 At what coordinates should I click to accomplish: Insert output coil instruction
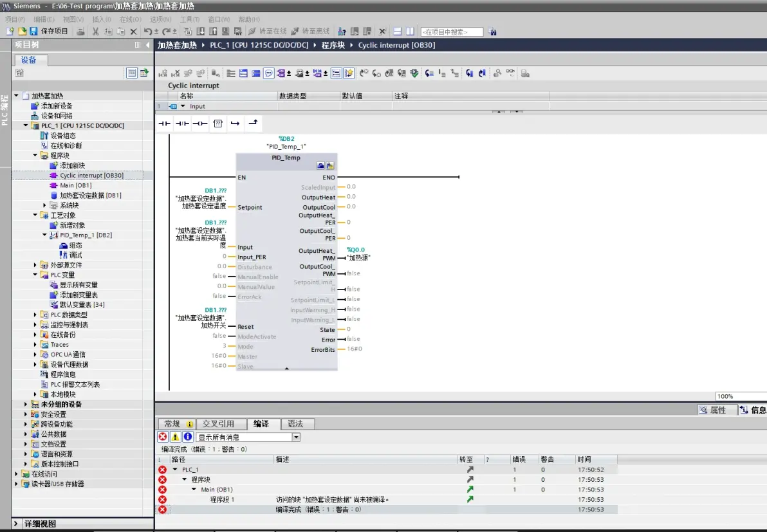pyautogui.click(x=199, y=124)
